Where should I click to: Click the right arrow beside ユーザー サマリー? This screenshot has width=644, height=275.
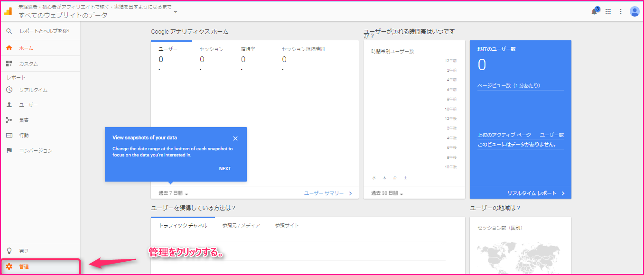tap(350, 193)
